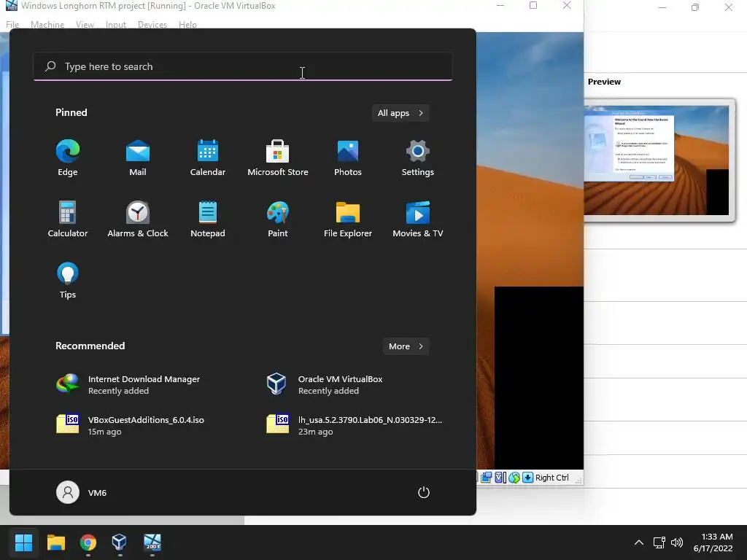The image size is (747, 560).
Task: Click the display status icon in VM
Action: click(x=486, y=478)
